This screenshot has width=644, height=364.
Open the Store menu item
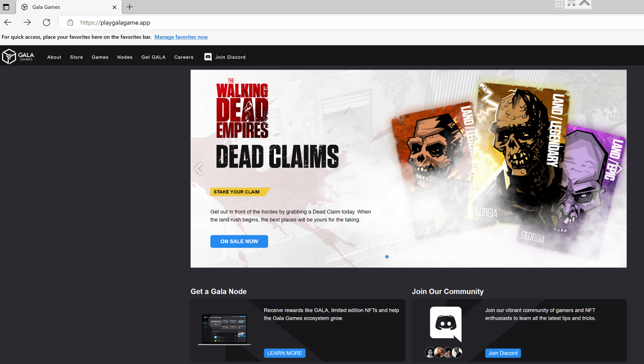76,57
